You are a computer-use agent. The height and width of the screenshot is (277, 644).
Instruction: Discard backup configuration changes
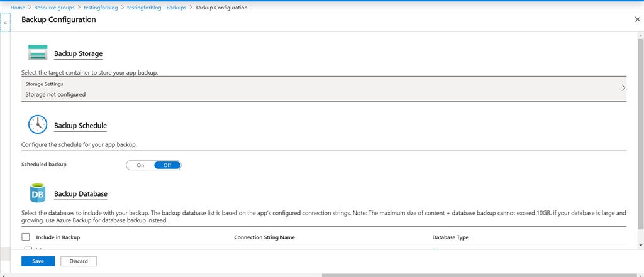pyautogui.click(x=79, y=261)
